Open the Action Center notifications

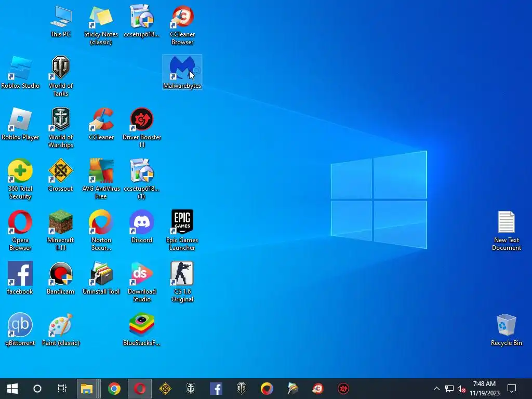pos(512,389)
